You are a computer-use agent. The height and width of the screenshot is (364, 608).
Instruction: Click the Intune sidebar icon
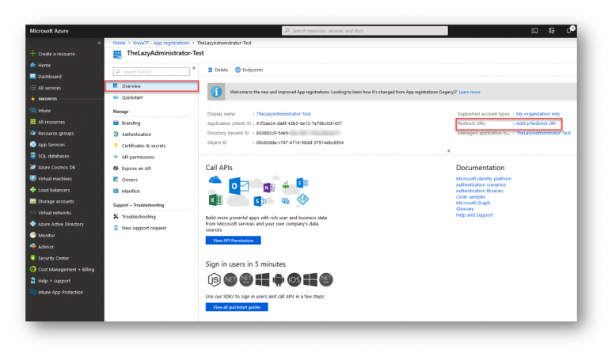(x=33, y=111)
